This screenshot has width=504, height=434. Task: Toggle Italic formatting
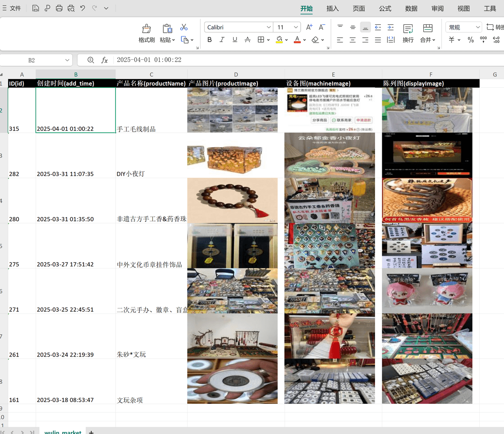222,39
